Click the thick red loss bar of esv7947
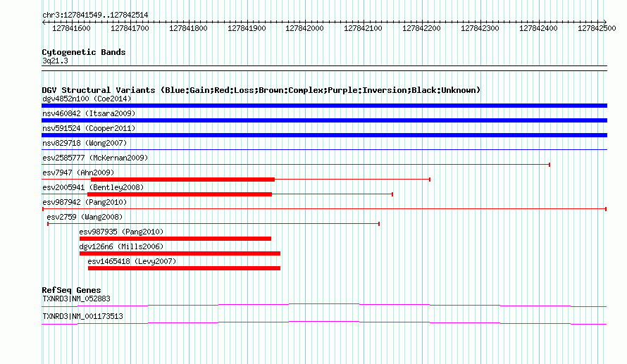The width and height of the screenshot is (627, 364). coord(182,180)
